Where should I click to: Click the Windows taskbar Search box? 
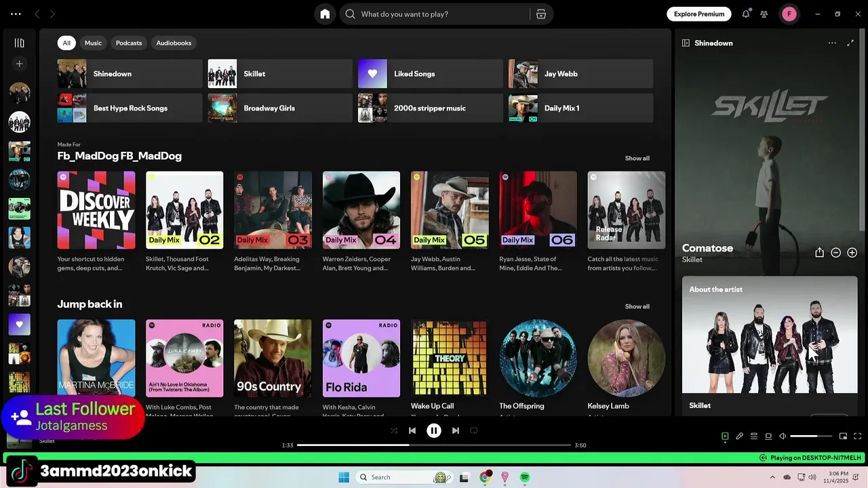click(403, 477)
